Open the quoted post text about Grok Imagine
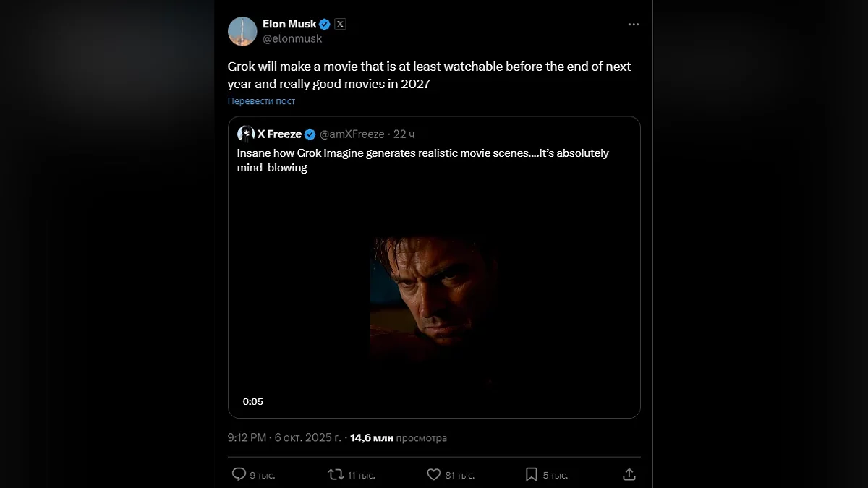The image size is (868, 488). 422,160
